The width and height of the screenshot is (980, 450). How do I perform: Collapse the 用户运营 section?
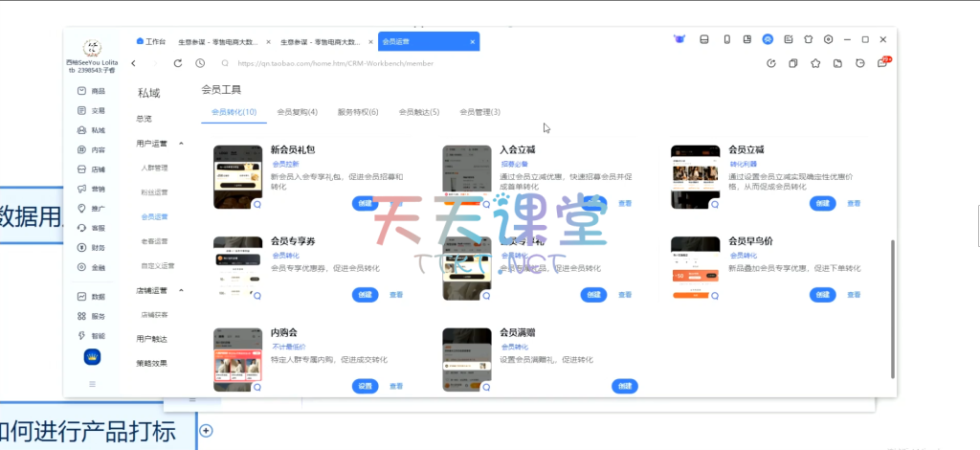click(182, 144)
